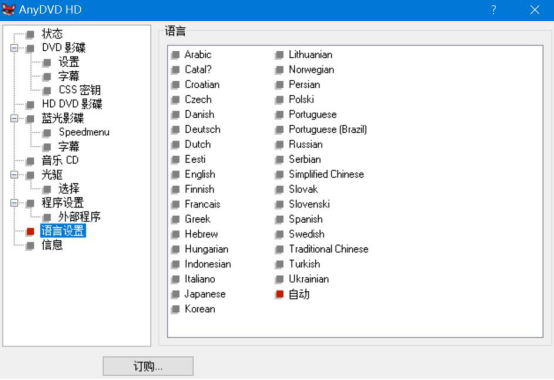The image size is (554, 380).
Task: Open 选择 under 光驱
Action: tap(69, 189)
